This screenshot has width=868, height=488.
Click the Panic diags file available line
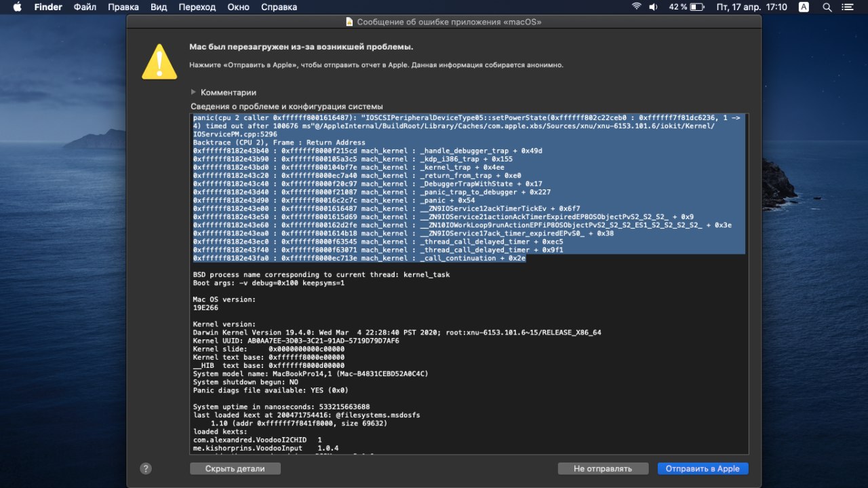(x=270, y=390)
